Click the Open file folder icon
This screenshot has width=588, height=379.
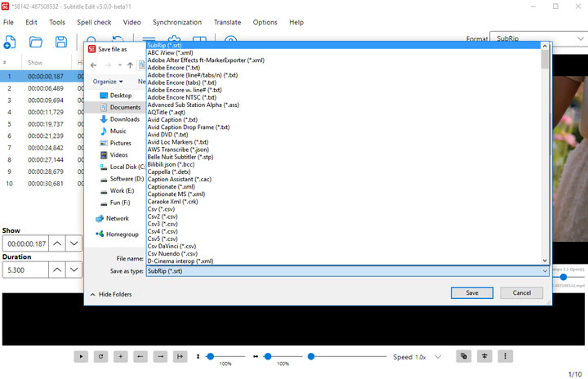tap(36, 41)
